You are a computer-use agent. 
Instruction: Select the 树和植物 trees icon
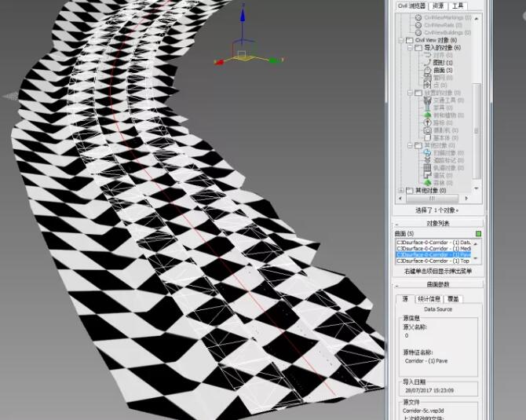coord(427,115)
